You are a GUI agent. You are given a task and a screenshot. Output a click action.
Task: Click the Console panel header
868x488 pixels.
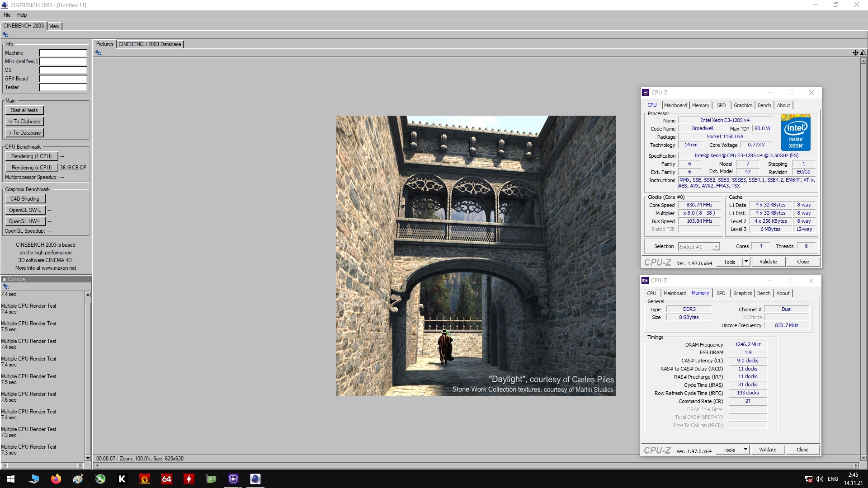coord(46,279)
